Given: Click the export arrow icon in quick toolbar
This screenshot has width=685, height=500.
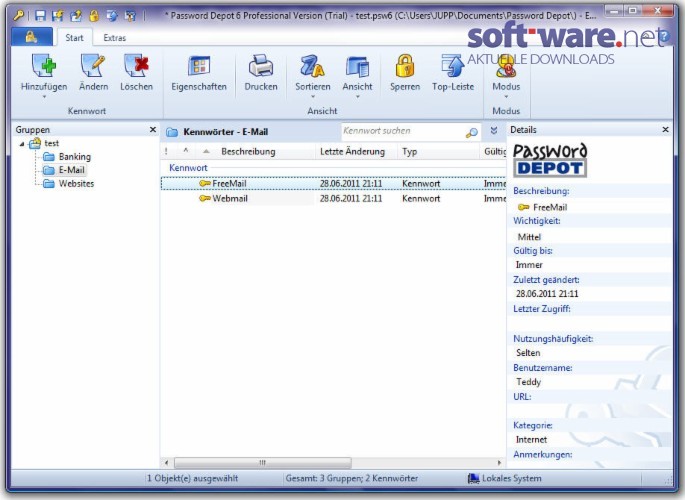Looking at the screenshot, I should (76, 16).
